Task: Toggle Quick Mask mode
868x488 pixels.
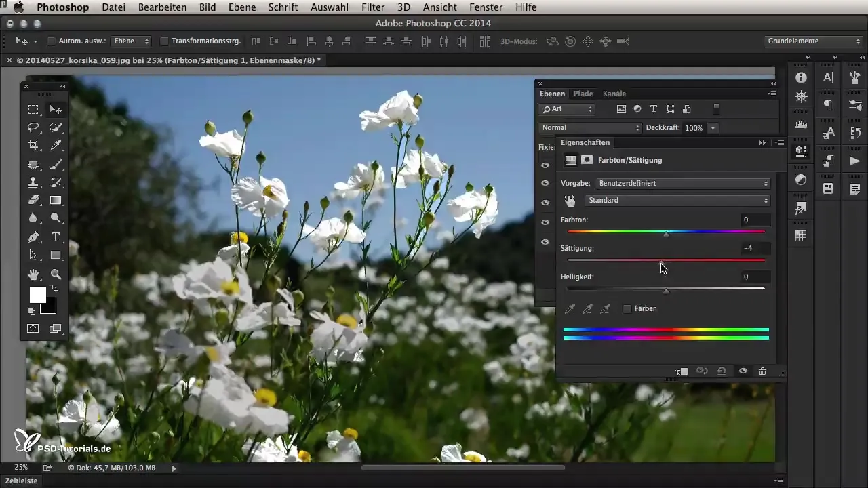Action: 33,329
